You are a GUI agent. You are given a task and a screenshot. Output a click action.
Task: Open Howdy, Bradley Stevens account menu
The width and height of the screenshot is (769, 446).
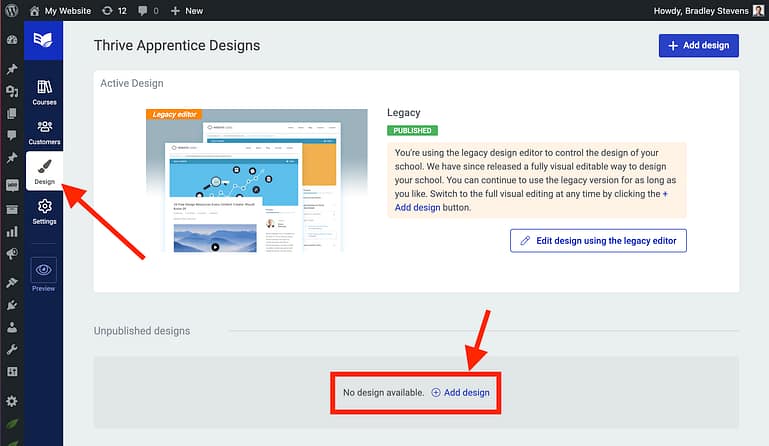click(708, 11)
